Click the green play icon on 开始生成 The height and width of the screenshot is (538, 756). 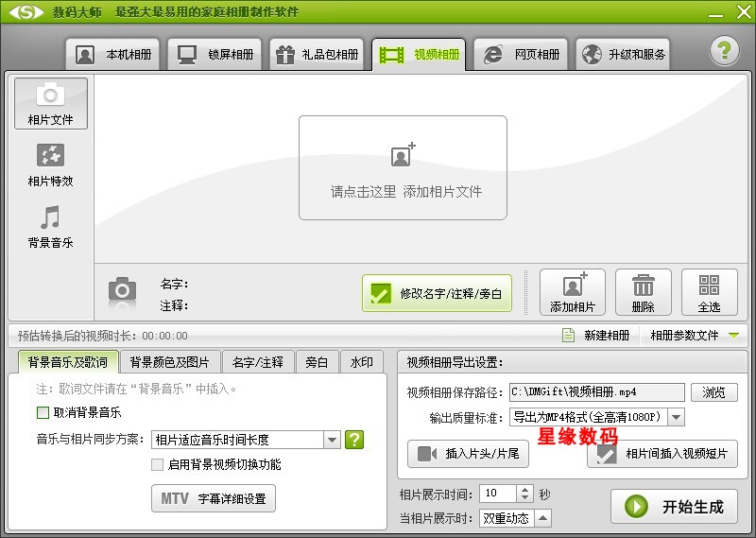[636, 507]
